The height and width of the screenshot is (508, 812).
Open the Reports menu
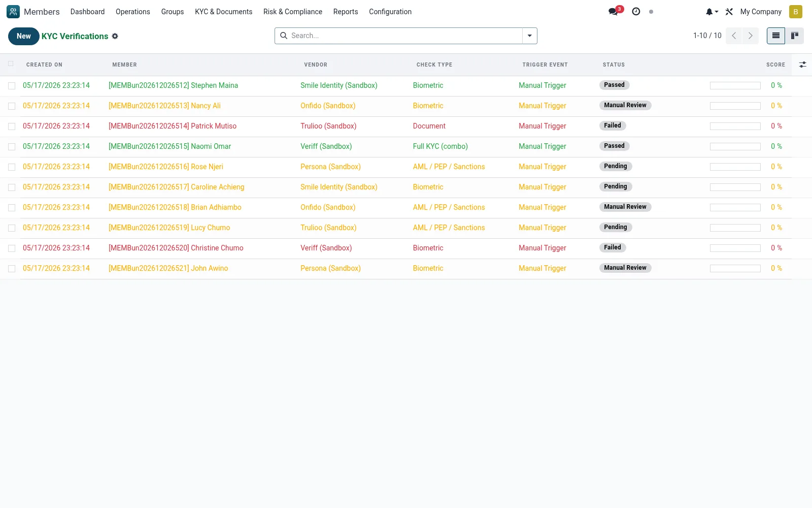coord(346,12)
